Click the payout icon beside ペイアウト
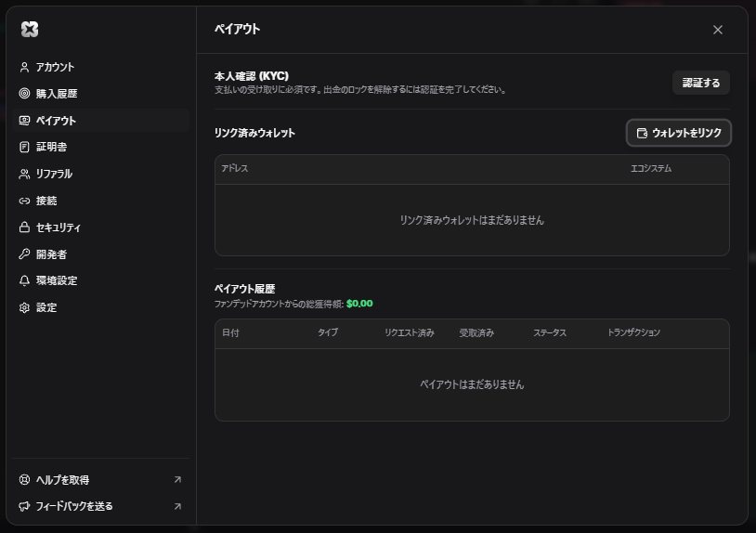Screen dimensions: 756x533 click(24, 121)
